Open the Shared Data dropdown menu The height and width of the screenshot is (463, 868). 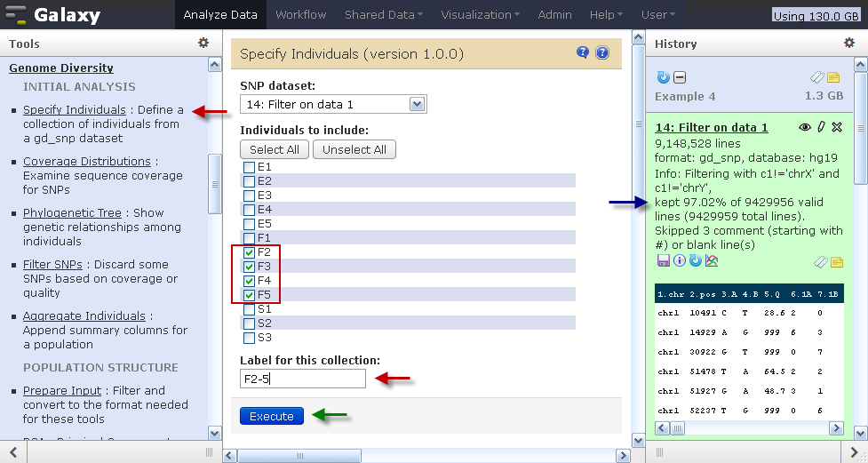(x=383, y=14)
